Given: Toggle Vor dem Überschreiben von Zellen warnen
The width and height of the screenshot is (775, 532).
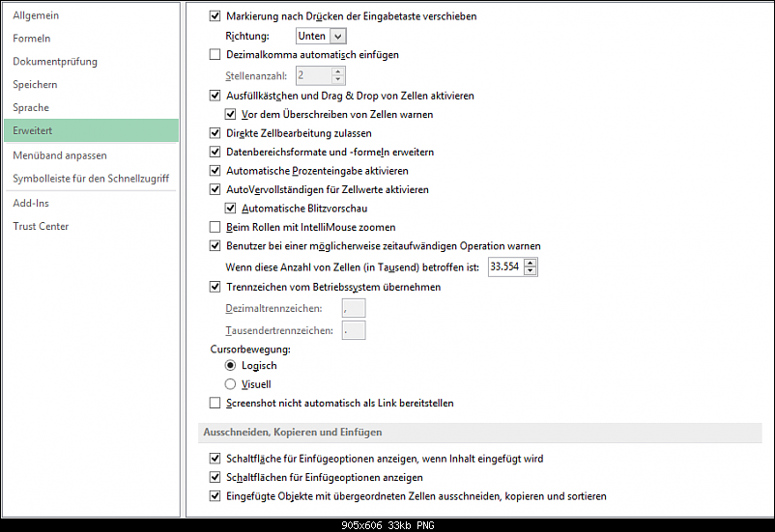Looking at the screenshot, I should (x=230, y=114).
